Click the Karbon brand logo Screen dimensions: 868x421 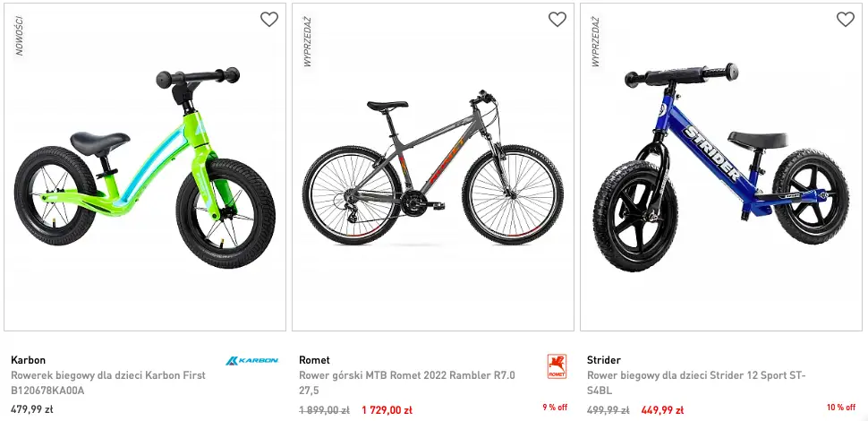(x=251, y=361)
